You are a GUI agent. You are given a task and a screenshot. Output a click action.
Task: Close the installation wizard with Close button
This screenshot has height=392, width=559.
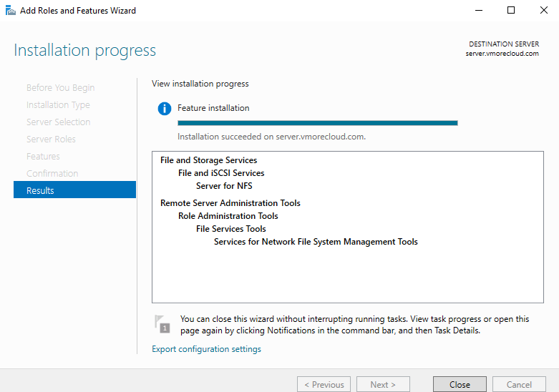coord(460,385)
